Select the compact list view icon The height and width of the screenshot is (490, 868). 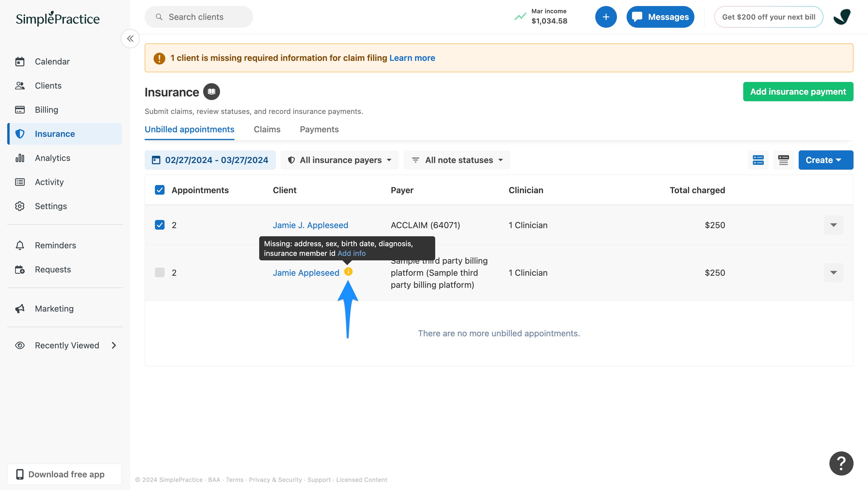tap(783, 160)
